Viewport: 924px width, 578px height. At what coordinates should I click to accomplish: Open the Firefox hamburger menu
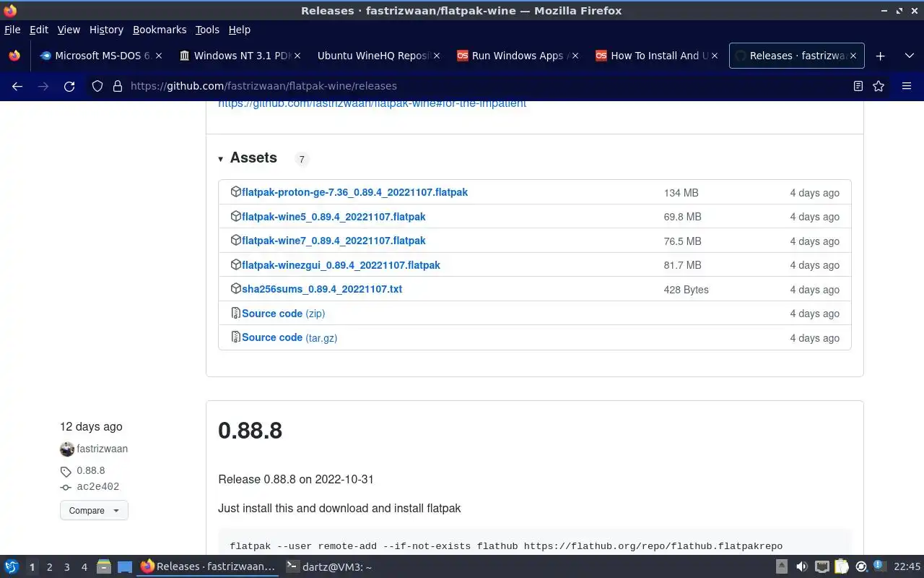tap(907, 86)
